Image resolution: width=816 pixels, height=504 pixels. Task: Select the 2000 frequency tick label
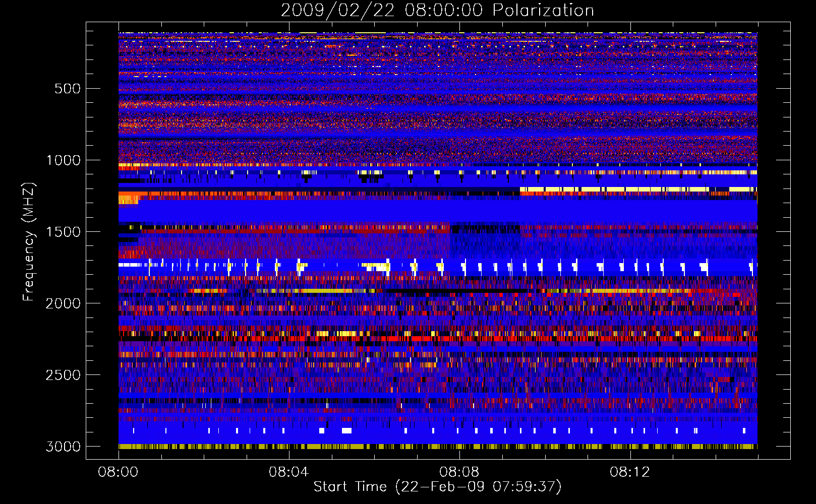click(64, 303)
